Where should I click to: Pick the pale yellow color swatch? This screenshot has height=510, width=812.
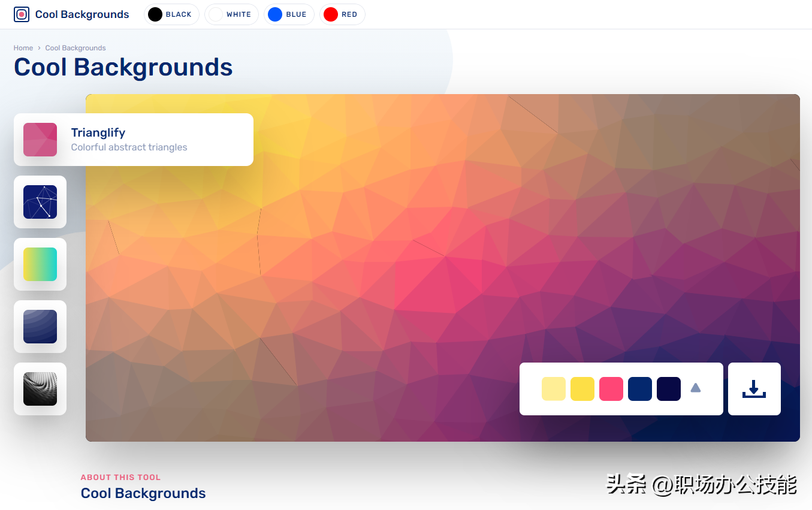(x=554, y=389)
